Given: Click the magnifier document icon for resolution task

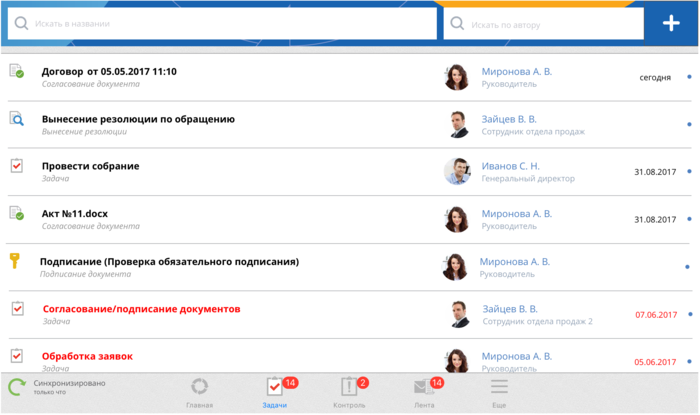Looking at the screenshot, I should tap(16, 119).
